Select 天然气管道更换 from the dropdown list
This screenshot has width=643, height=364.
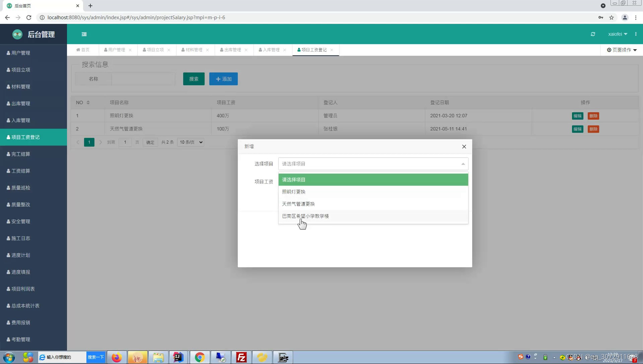pyautogui.click(x=373, y=204)
